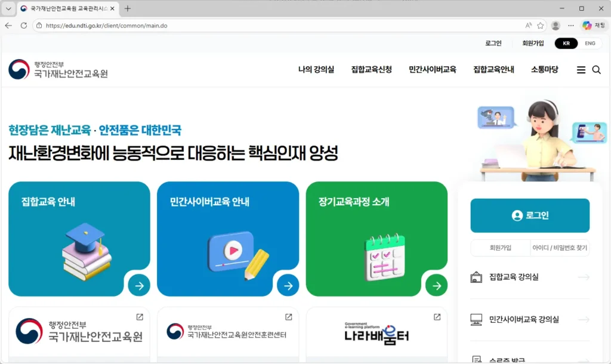This screenshot has width=611, height=364.
Task: Select the KR language option
Action: click(566, 43)
